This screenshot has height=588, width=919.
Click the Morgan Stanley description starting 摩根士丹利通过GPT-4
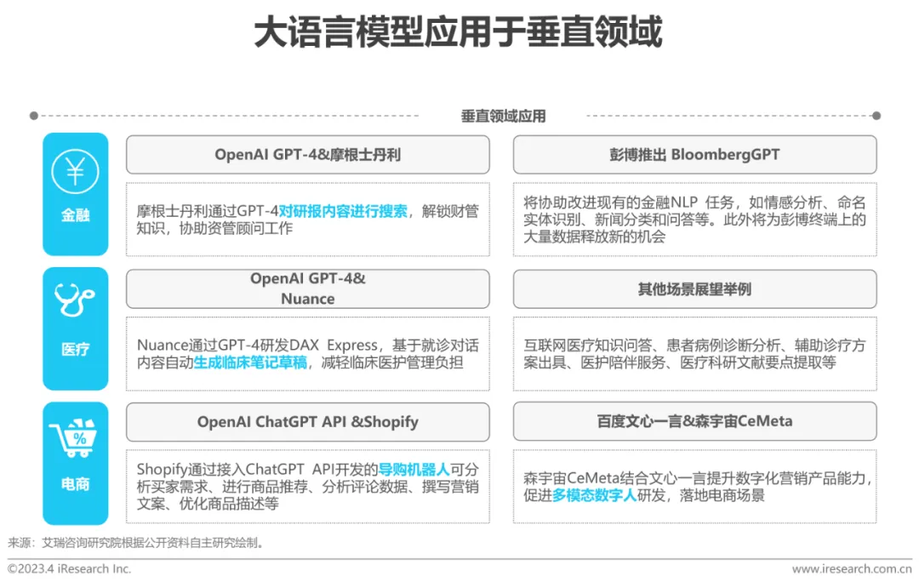(x=308, y=220)
